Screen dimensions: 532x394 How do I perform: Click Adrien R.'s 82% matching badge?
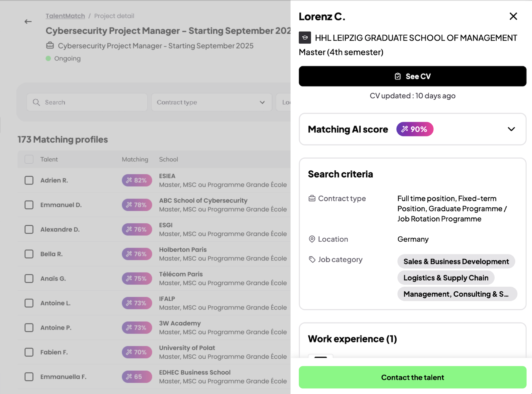point(137,180)
